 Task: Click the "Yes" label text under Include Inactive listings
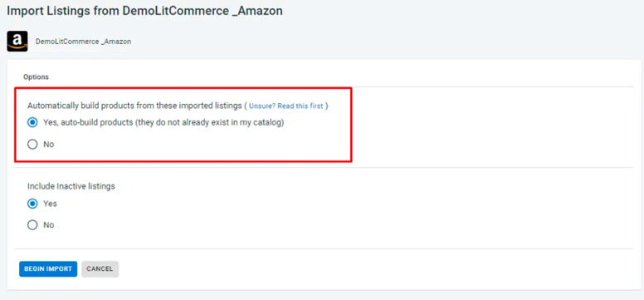click(x=50, y=204)
